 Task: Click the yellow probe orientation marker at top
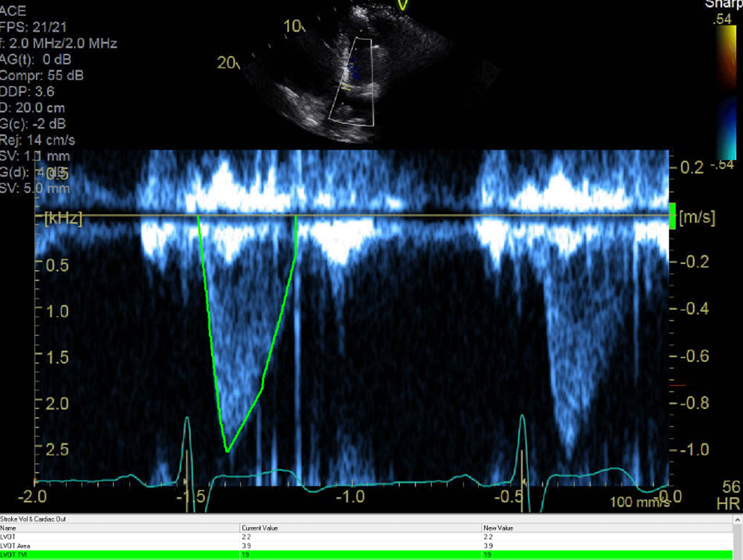coord(403,5)
